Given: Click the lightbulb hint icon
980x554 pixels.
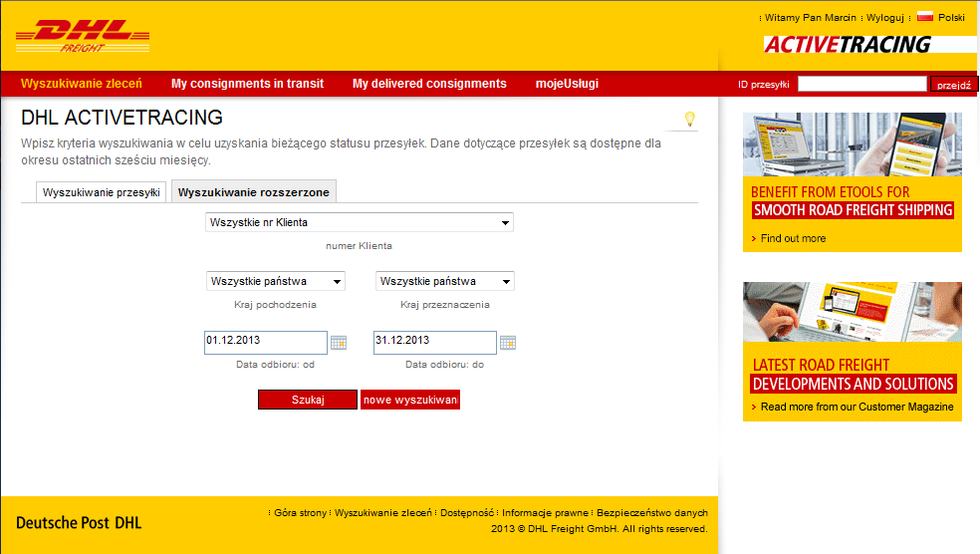Looking at the screenshot, I should click(689, 119).
